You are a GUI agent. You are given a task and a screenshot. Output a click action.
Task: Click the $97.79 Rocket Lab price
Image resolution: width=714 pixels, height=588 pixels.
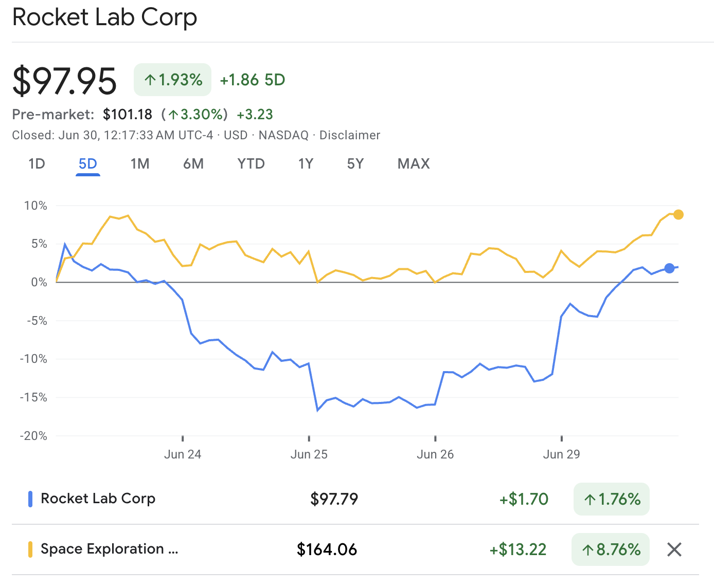pos(334,499)
